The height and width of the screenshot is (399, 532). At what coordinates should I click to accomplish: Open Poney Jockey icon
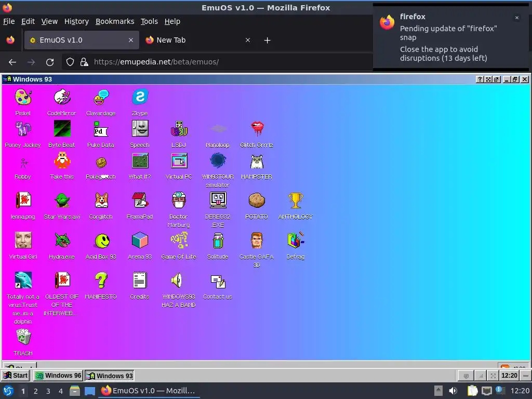pos(23,129)
